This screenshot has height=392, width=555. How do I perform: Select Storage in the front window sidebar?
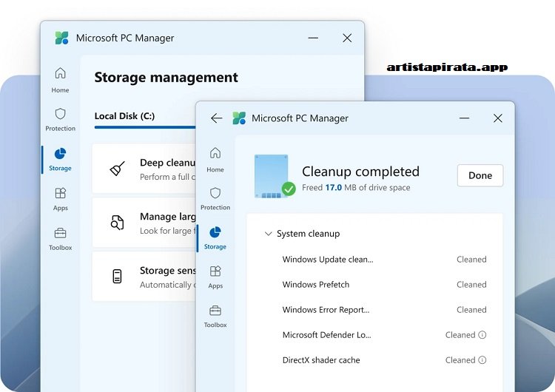215,238
